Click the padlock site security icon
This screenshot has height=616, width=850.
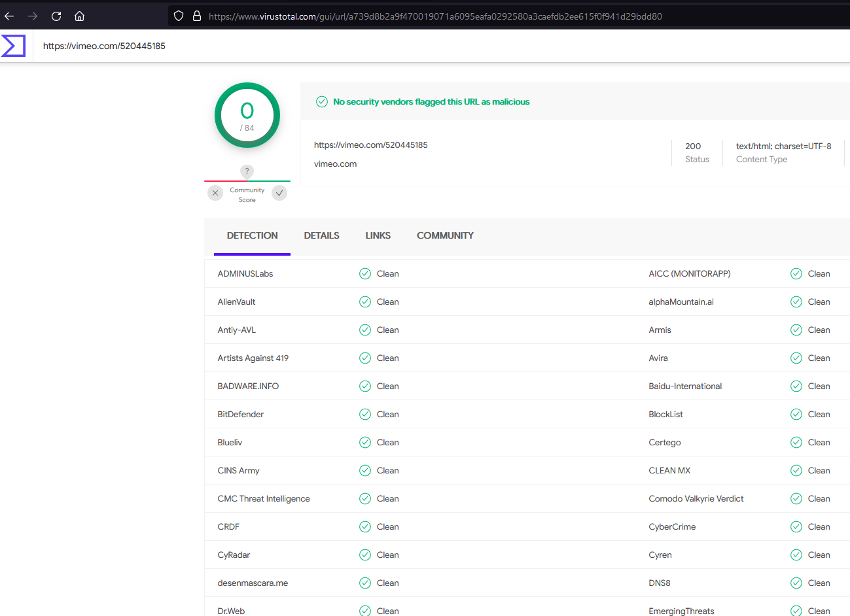point(196,16)
